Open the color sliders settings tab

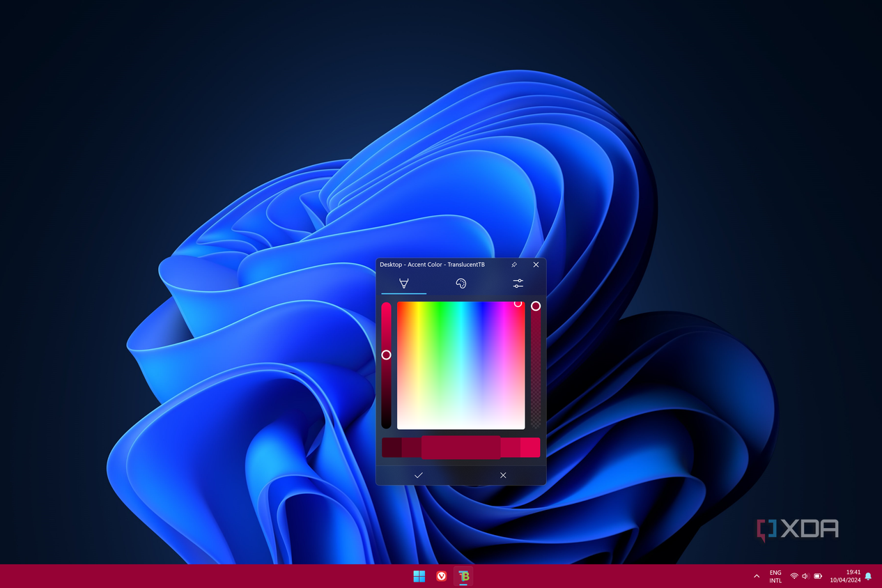click(518, 284)
